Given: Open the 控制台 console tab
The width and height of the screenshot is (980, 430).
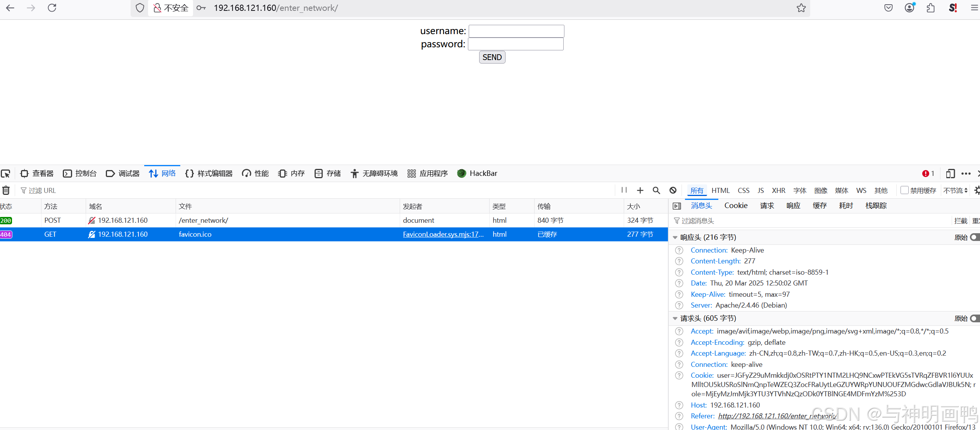Looking at the screenshot, I should 80,174.
